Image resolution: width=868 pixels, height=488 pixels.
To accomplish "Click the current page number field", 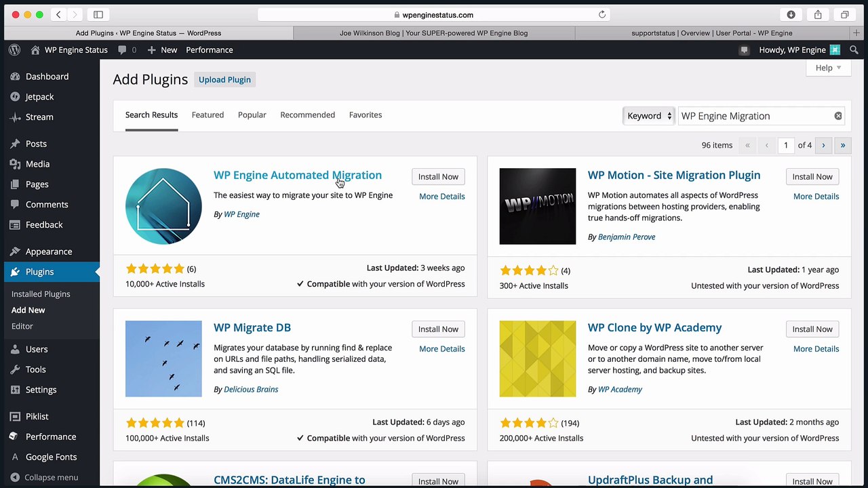I will tap(786, 145).
